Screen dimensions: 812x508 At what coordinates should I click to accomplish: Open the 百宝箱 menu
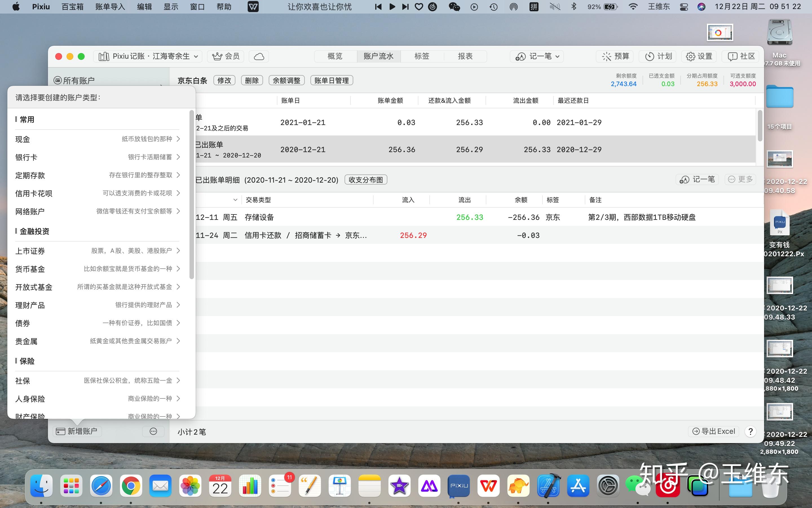pos(72,7)
